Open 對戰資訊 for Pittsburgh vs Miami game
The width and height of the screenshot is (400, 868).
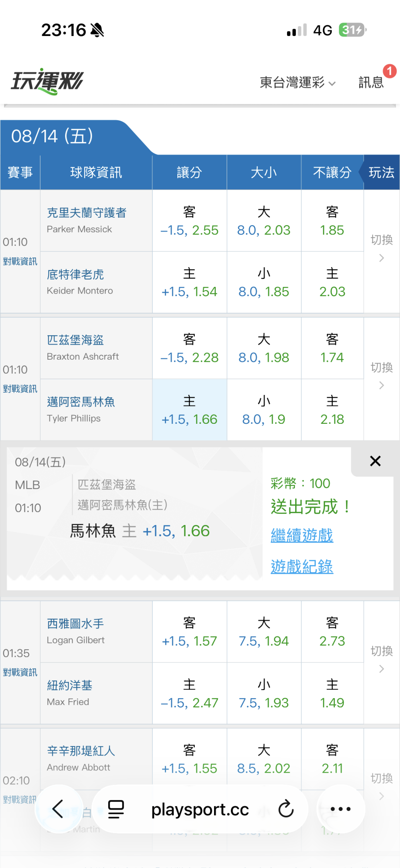pyautogui.click(x=20, y=389)
